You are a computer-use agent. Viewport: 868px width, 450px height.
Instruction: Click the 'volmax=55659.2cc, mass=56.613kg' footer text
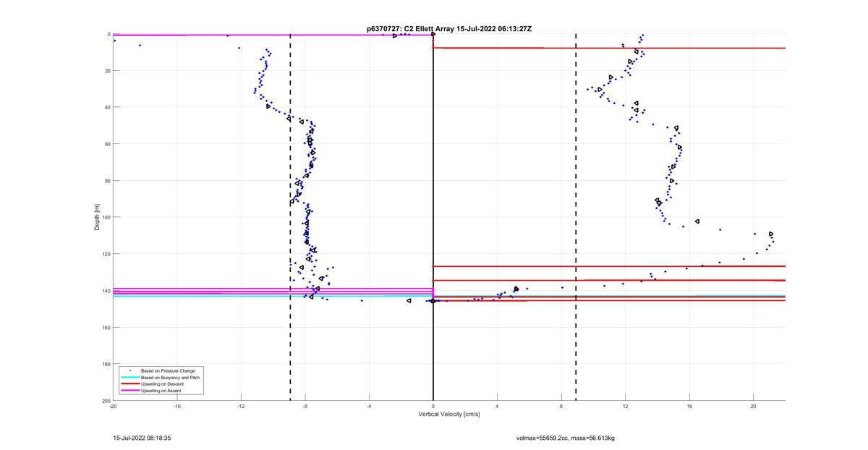pos(566,438)
